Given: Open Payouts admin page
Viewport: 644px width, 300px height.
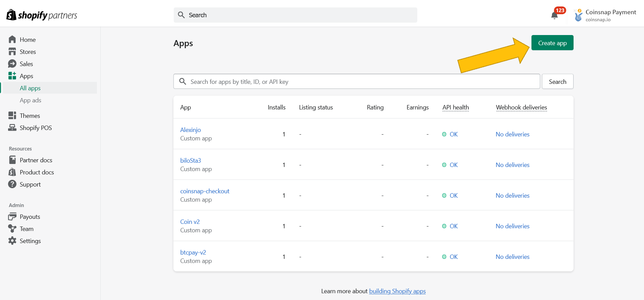Looking at the screenshot, I should tap(30, 217).
